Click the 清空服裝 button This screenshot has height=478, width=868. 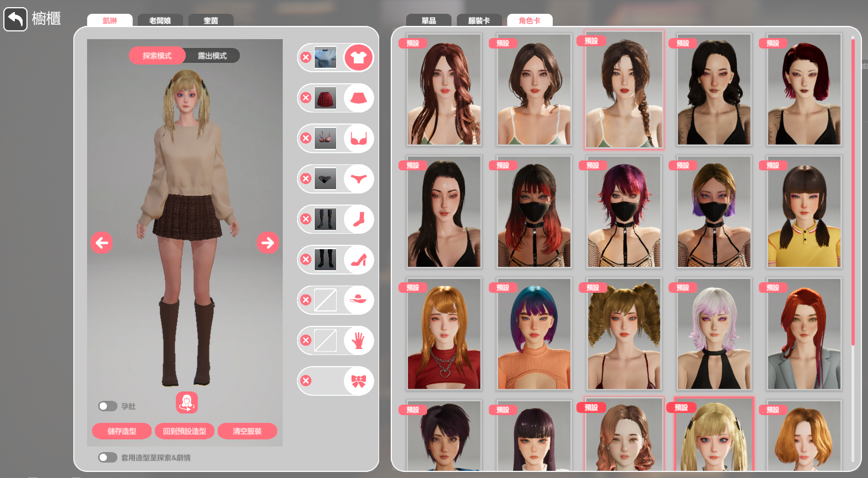[x=247, y=431]
